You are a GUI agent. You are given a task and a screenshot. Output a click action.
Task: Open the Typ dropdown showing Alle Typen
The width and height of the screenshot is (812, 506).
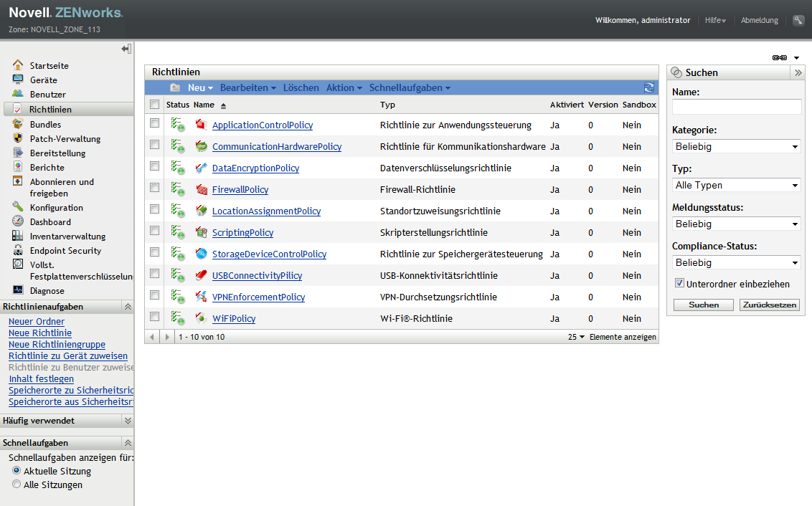pos(737,185)
